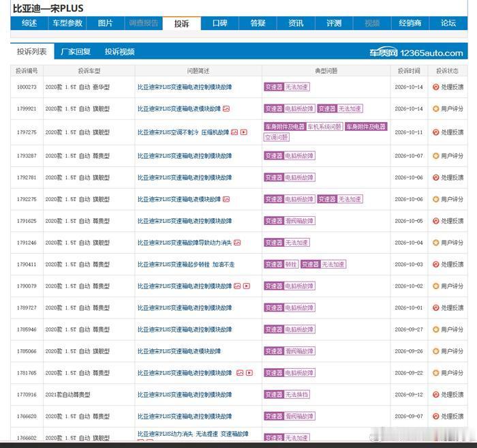Click 处理反馈 status icon for complaint 1789727
477x448 pixels.
(x=435, y=308)
